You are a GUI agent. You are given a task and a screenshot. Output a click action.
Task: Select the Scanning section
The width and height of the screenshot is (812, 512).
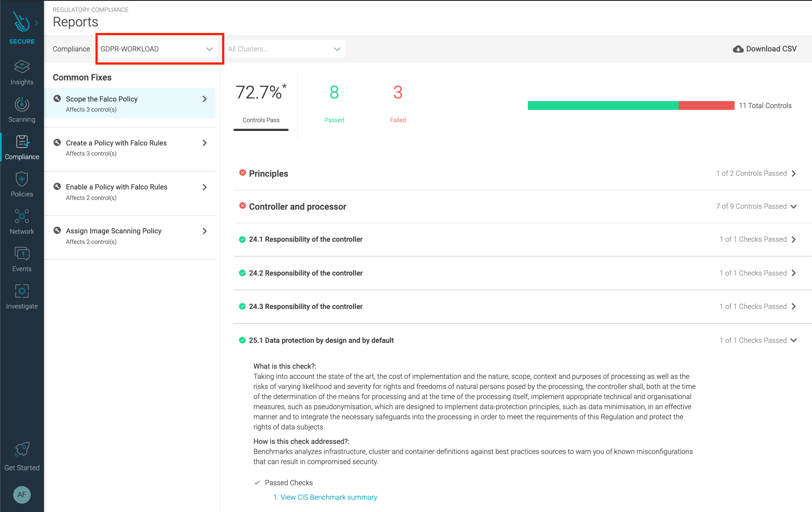(x=22, y=109)
